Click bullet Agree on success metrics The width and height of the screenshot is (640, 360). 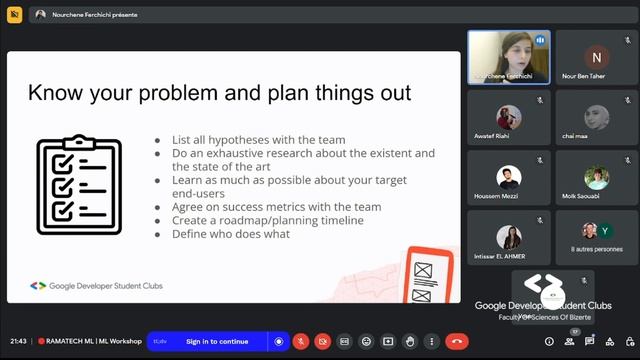276,207
